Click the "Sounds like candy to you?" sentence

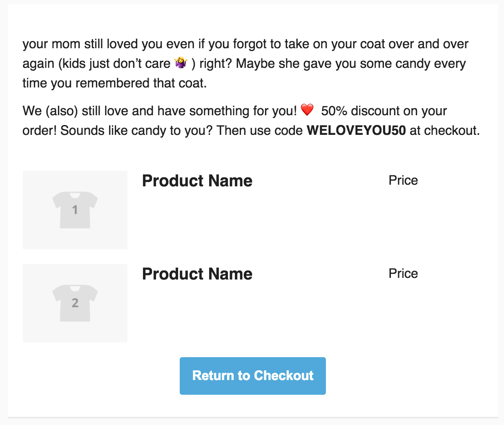tap(136, 130)
